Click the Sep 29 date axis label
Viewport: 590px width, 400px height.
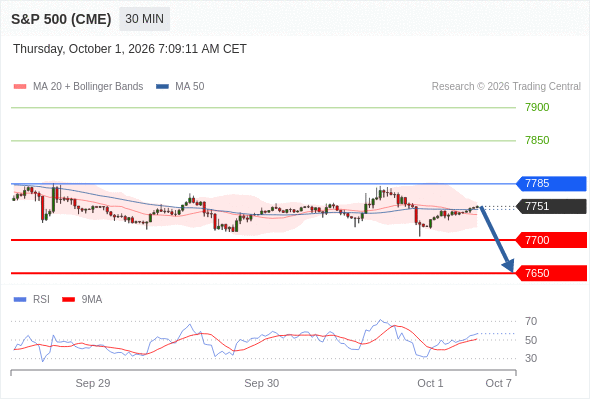pyautogui.click(x=93, y=383)
